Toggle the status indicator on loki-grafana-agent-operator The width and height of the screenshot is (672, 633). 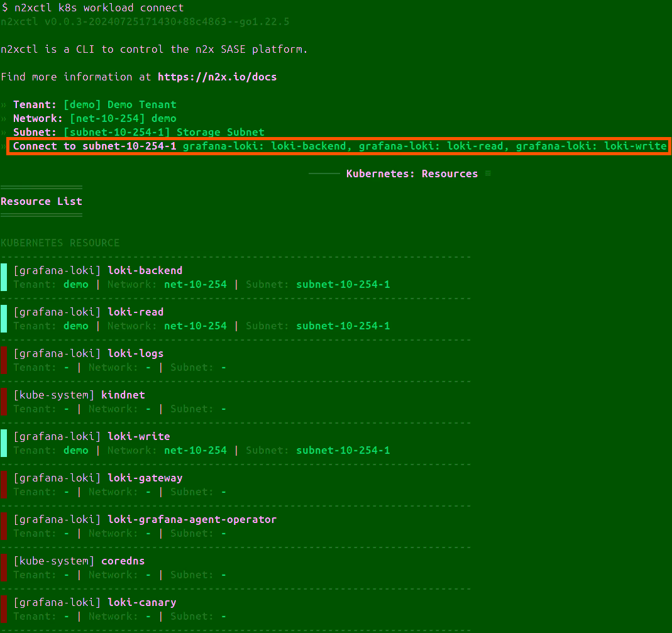(3, 526)
